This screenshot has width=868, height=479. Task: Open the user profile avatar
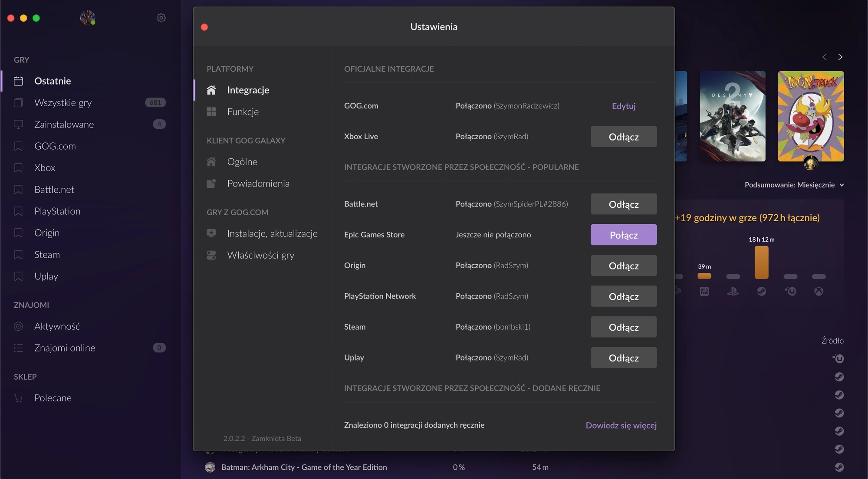[x=88, y=18]
